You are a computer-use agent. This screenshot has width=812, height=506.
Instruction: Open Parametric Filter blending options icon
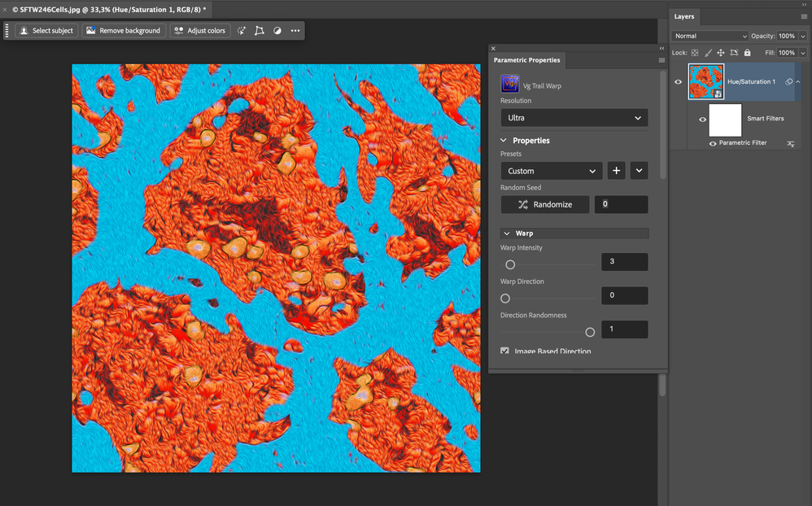[x=790, y=143]
